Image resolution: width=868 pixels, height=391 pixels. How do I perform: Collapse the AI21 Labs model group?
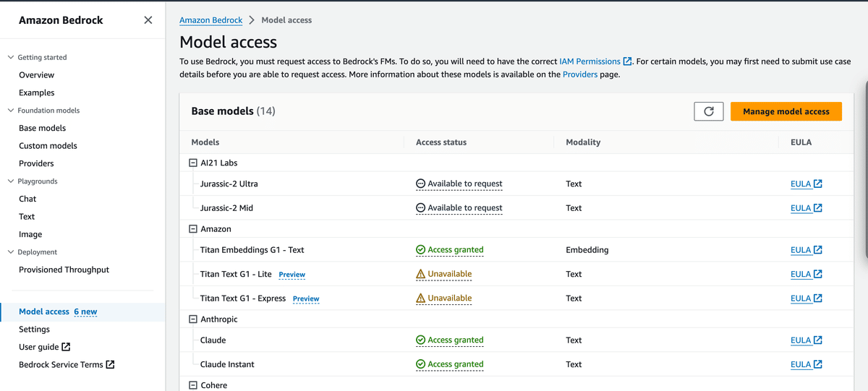coord(193,163)
